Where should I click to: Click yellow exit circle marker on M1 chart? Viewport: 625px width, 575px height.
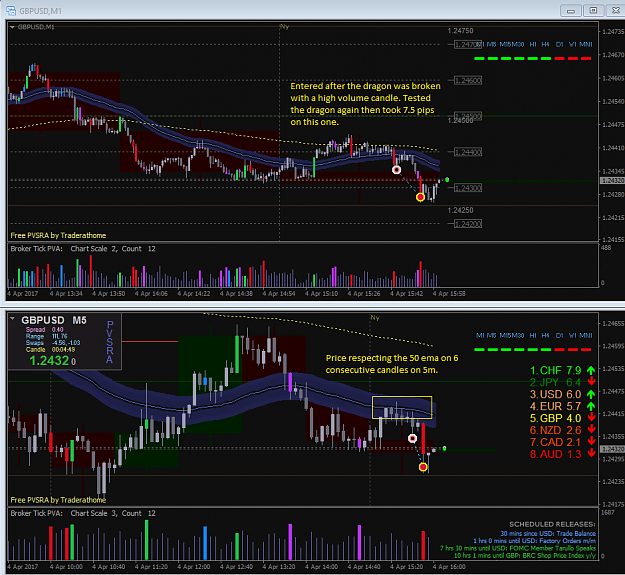click(420, 197)
